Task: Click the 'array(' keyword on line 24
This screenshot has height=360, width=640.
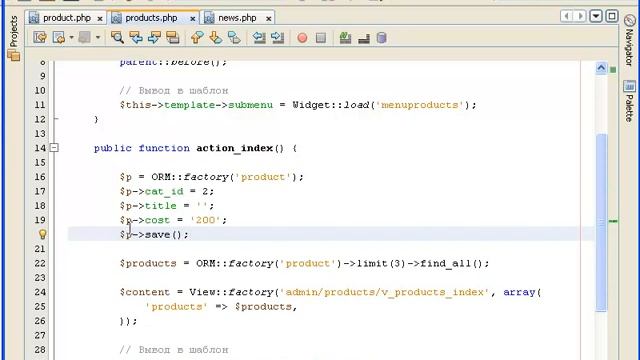Action: (522, 292)
